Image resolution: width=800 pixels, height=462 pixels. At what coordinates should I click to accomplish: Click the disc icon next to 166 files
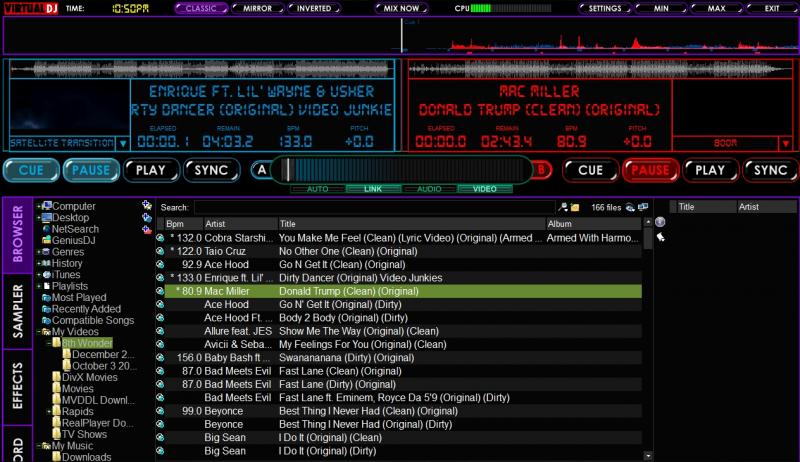630,207
